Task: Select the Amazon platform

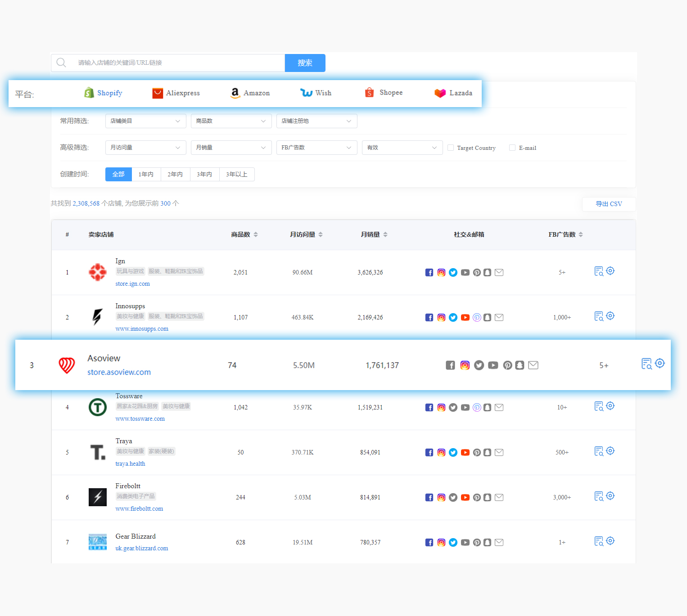Action: point(250,93)
